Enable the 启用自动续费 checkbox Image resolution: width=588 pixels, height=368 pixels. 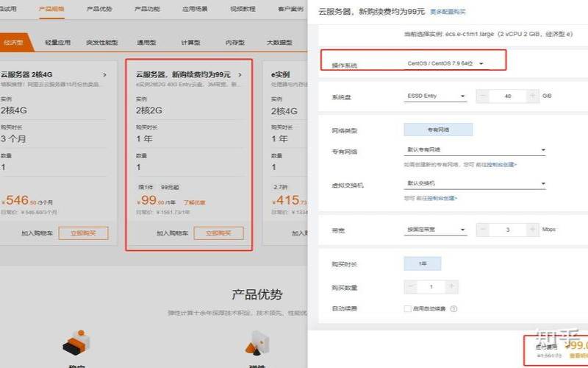tap(407, 309)
